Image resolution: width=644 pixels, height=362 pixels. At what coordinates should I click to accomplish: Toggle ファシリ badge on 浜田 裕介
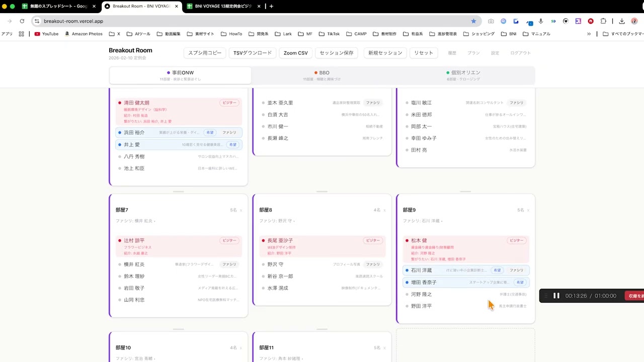[x=229, y=133]
